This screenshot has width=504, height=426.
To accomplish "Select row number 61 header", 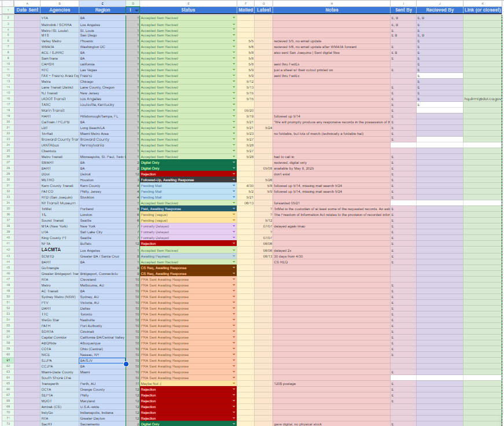I will tap(8, 361).
